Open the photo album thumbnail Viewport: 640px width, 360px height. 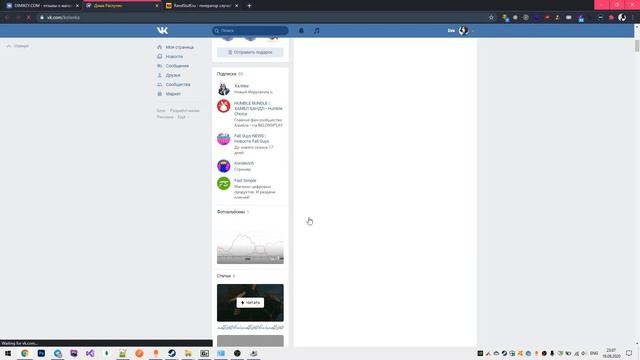tap(250, 242)
